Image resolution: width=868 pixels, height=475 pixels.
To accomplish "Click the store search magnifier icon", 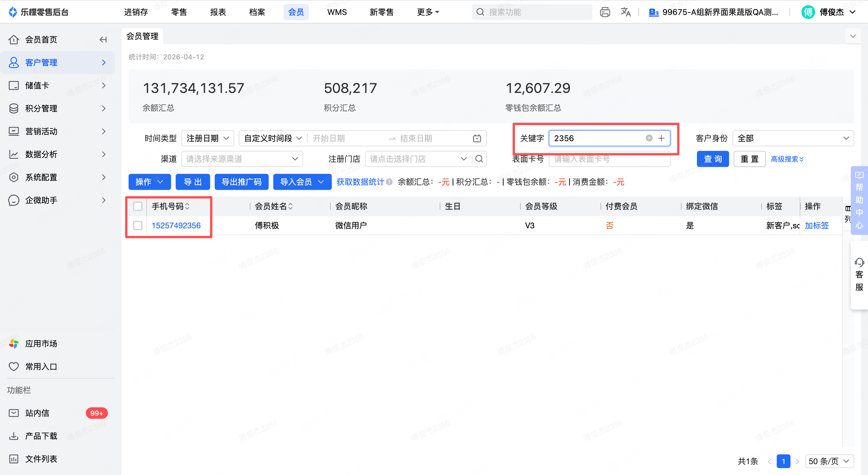I will click(479, 159).
